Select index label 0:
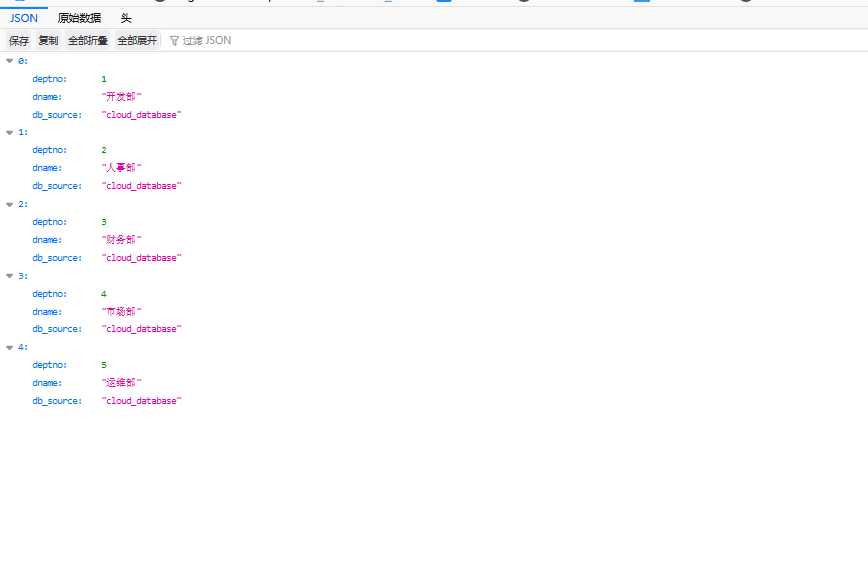 [x=23, y=61]
